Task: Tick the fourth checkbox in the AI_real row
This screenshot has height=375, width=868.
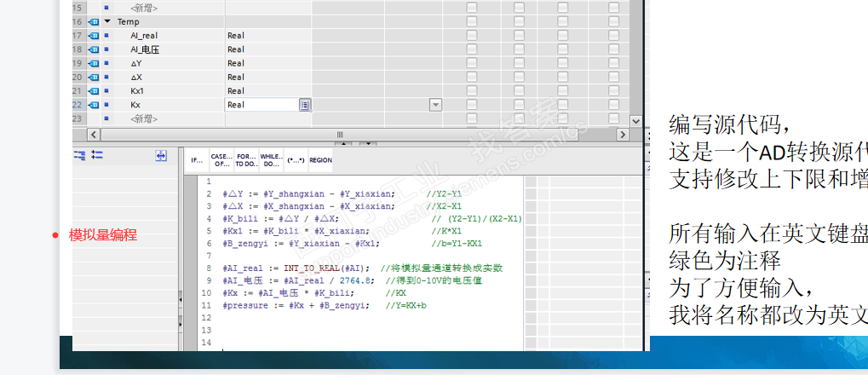Action: pyautogui.click(x=613, y=36)
